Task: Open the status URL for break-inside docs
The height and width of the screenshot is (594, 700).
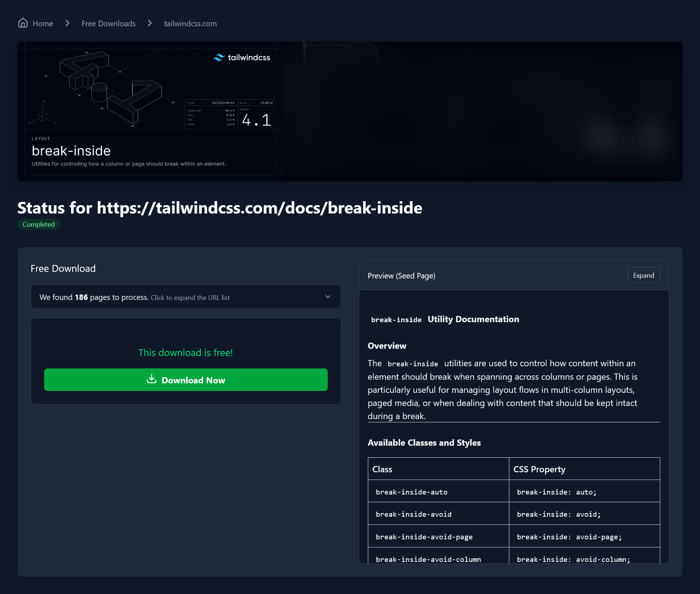Action: click(x=219, y=208)
